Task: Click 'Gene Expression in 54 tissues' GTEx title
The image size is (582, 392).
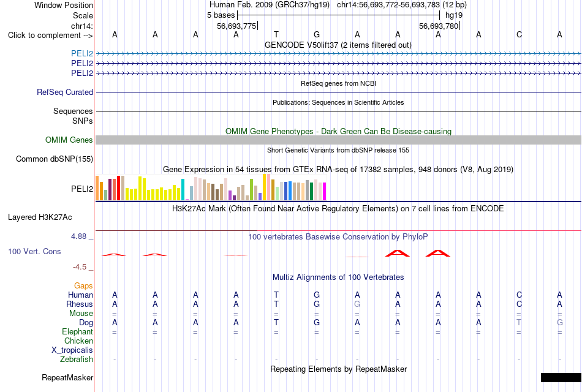Action: pyautogui.click(x=338, y=169)
